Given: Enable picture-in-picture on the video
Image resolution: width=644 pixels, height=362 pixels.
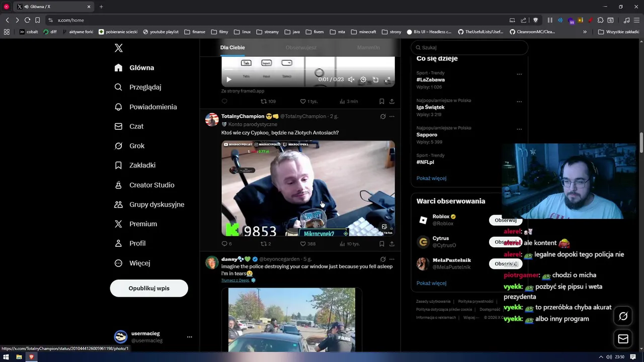Looking at the screenshot, I should click(375, 79).
